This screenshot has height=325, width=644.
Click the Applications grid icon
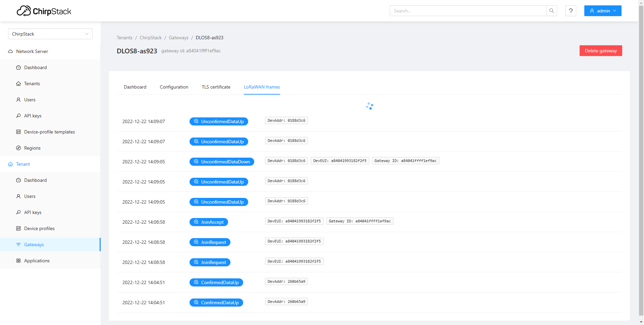[x=18, y=261]
